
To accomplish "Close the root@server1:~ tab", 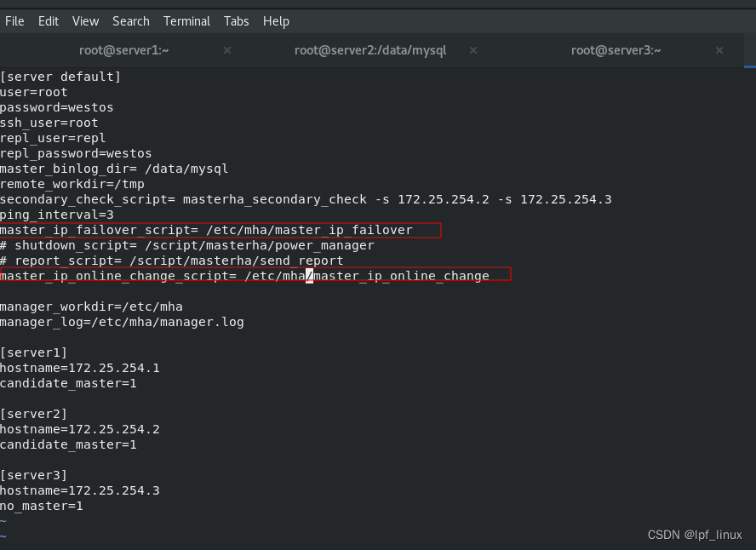I will [227, 50].
